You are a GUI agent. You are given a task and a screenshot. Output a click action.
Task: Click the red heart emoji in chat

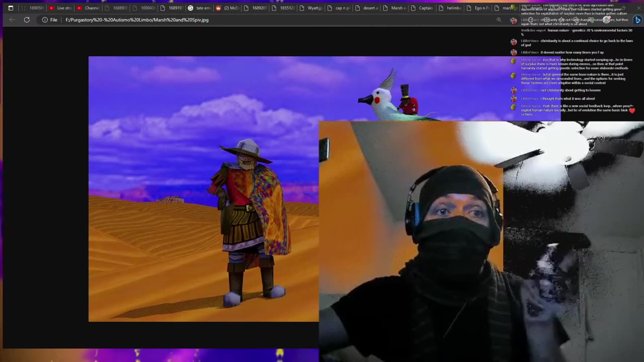click(632, 110)
